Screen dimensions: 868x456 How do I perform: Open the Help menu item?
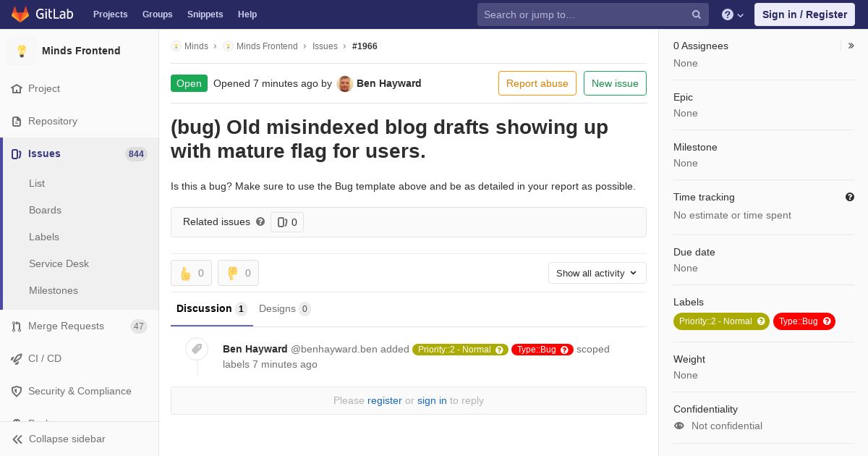(247, 14)
